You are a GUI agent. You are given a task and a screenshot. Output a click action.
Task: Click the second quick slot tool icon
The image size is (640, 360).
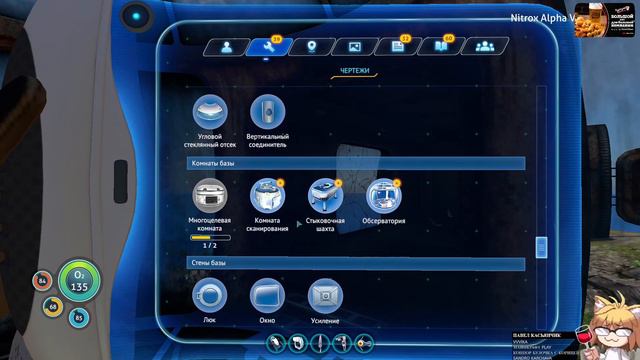[298, 343]
